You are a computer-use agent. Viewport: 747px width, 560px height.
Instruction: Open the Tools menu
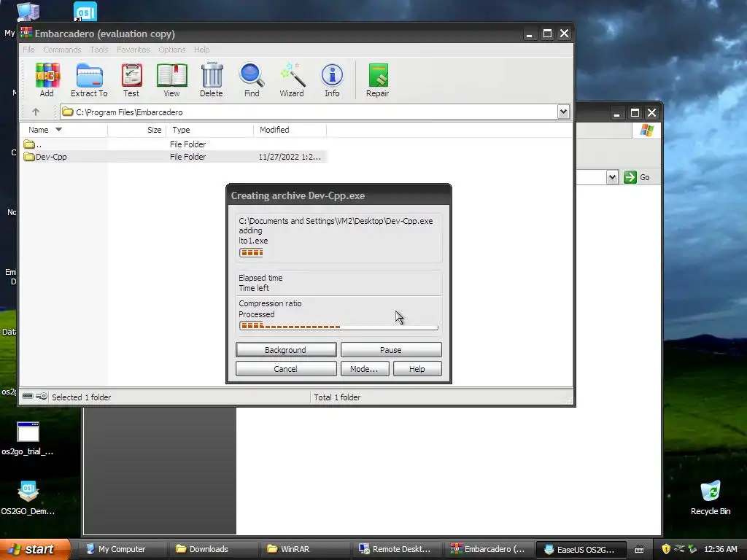[x=99, y=50]
